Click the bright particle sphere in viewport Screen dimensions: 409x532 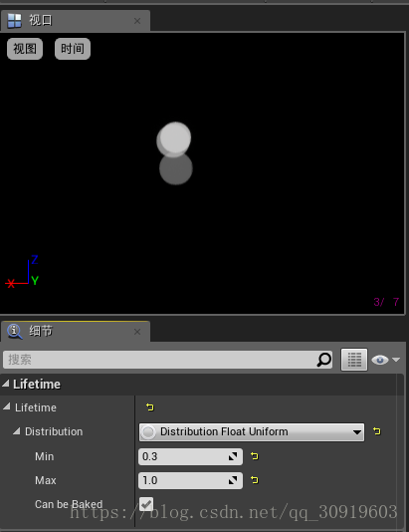pyautogui.click(x=175, y=138)
